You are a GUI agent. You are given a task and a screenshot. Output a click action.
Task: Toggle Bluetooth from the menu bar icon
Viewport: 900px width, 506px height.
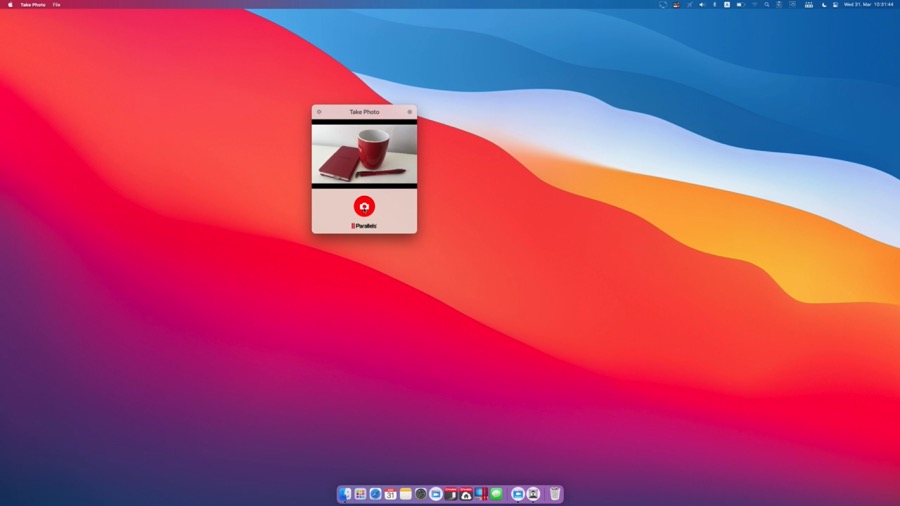714,4
